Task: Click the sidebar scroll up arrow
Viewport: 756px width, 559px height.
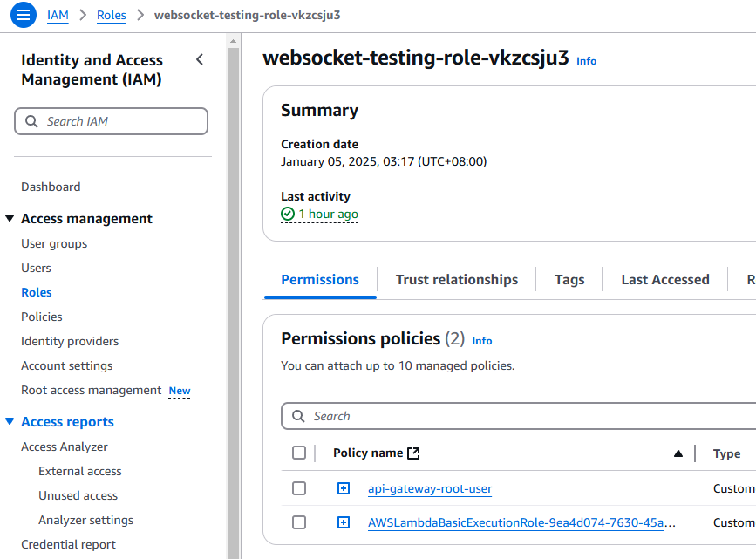Action: click(234, 41)
